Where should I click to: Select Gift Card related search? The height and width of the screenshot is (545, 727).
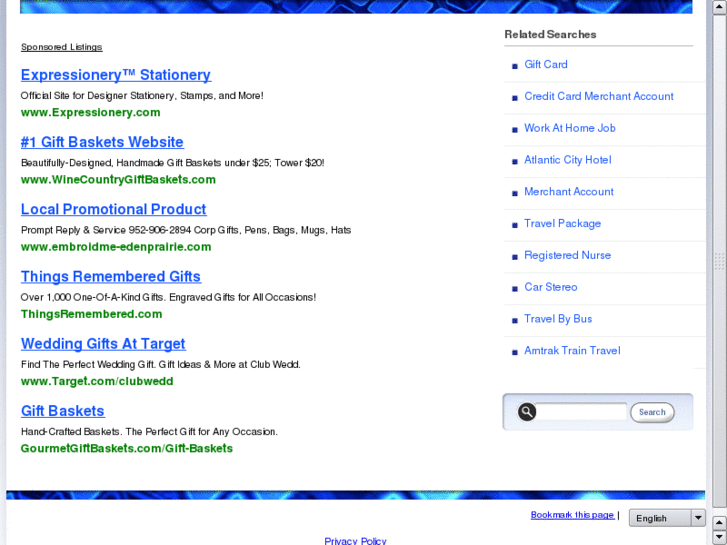pos(546,64)
